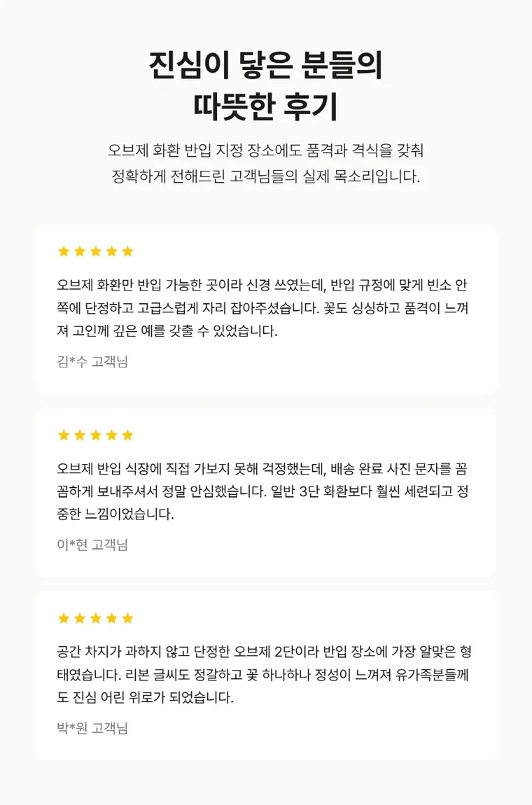Click the third star in 박*원's review
The height and width of the screenshot is (805, 532).
95,618
